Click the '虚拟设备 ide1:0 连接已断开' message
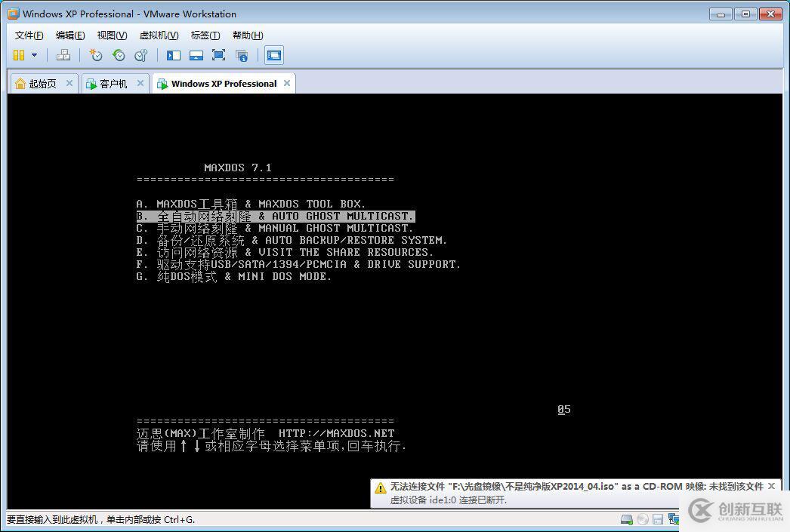Screen dimensions: 790x532 pos(449,500)
